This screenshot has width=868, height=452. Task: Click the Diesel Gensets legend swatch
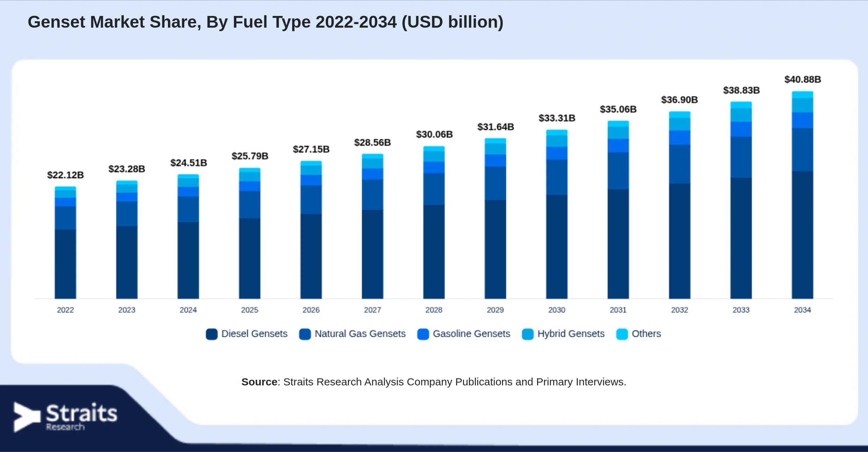(x=212, y=334)
